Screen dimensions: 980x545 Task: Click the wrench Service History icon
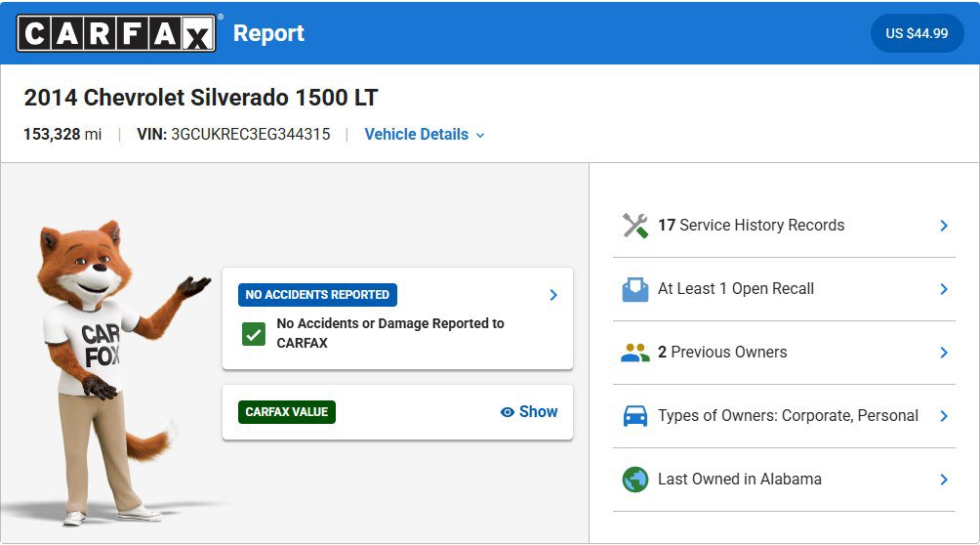(635, 226)
